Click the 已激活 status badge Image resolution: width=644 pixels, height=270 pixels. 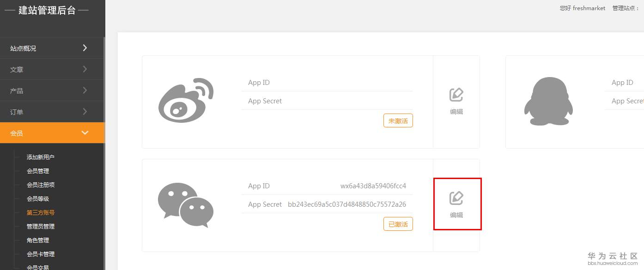click(x=398, y=224)
